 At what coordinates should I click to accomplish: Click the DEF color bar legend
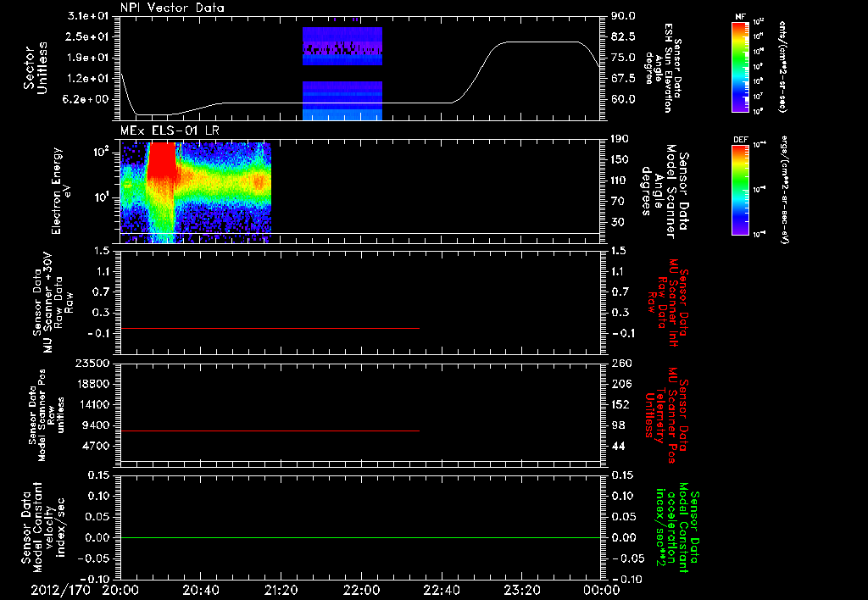pyautogui.click(x=740, y=190)
